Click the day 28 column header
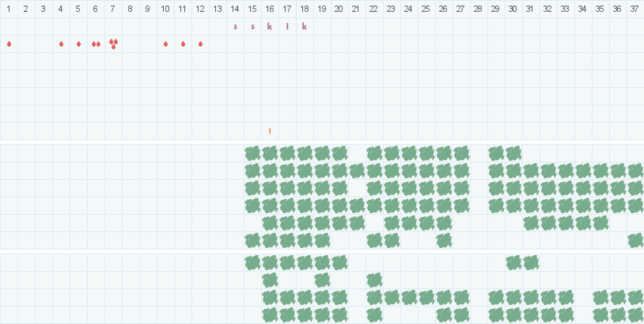The width and height of the screenshot is (644, 324). point(478,9)
